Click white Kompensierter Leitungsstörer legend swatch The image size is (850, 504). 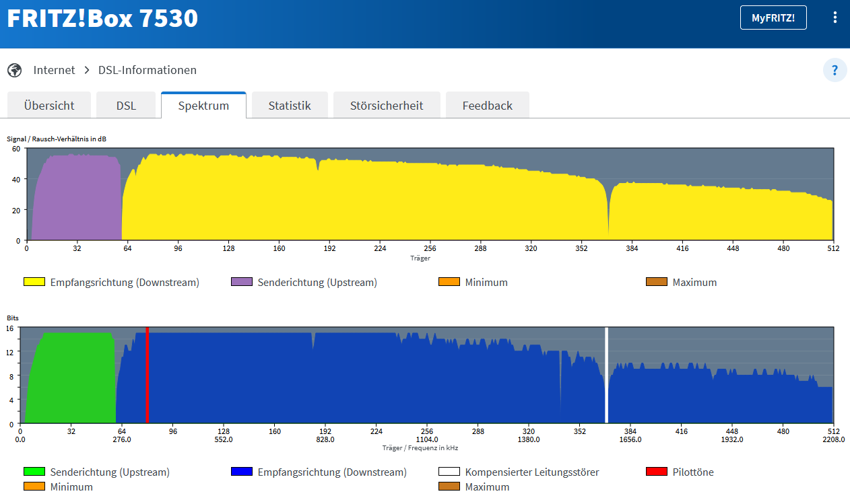449,472
